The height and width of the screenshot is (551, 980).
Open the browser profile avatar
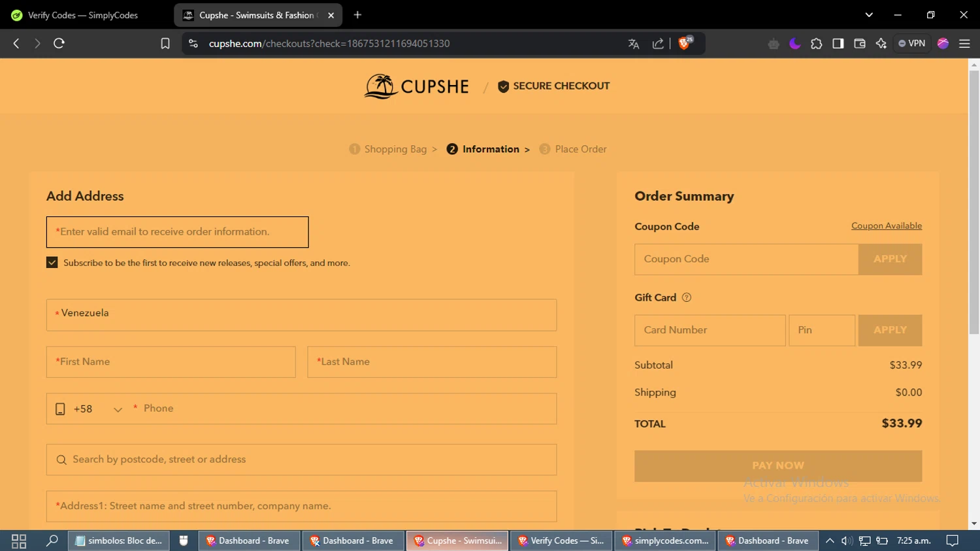[x=943, y=44]
